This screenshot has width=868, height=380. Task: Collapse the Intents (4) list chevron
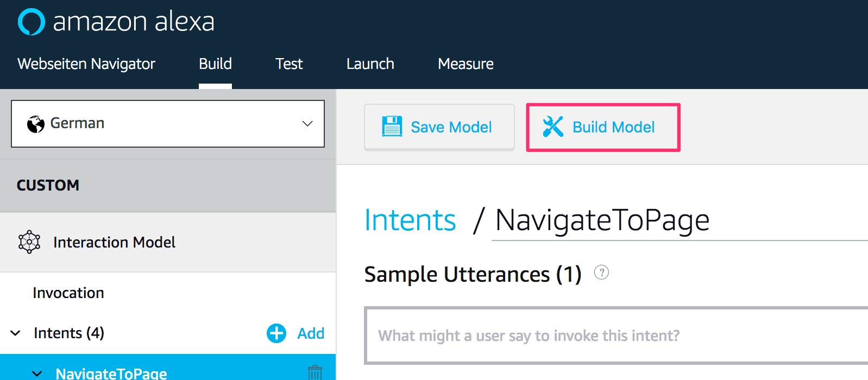tap(16, 333)
